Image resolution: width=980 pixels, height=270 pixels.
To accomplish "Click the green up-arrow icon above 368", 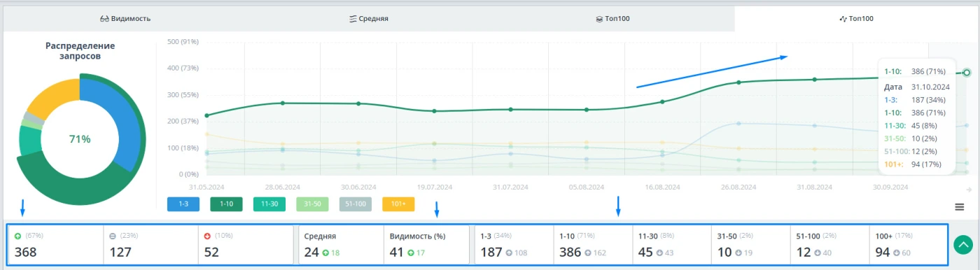I will click(17, 236).
